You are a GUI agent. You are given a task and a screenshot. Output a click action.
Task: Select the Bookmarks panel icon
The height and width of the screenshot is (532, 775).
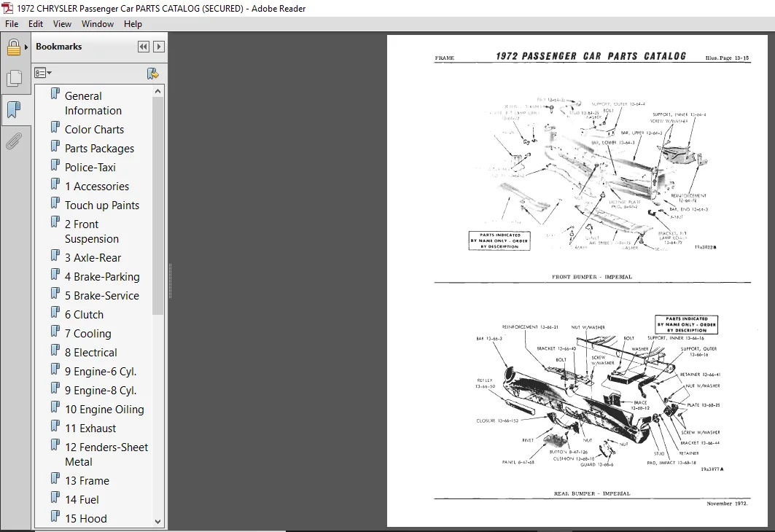click(14, 109)
